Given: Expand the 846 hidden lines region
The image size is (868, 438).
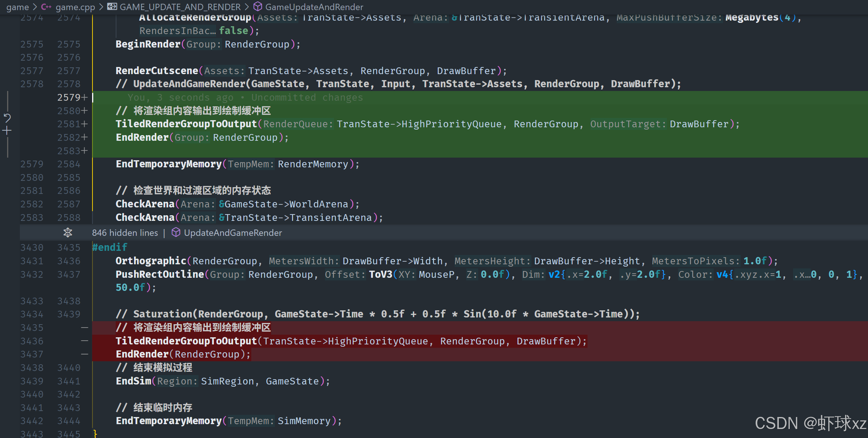Looking at the screenshot, I should 125,232.
